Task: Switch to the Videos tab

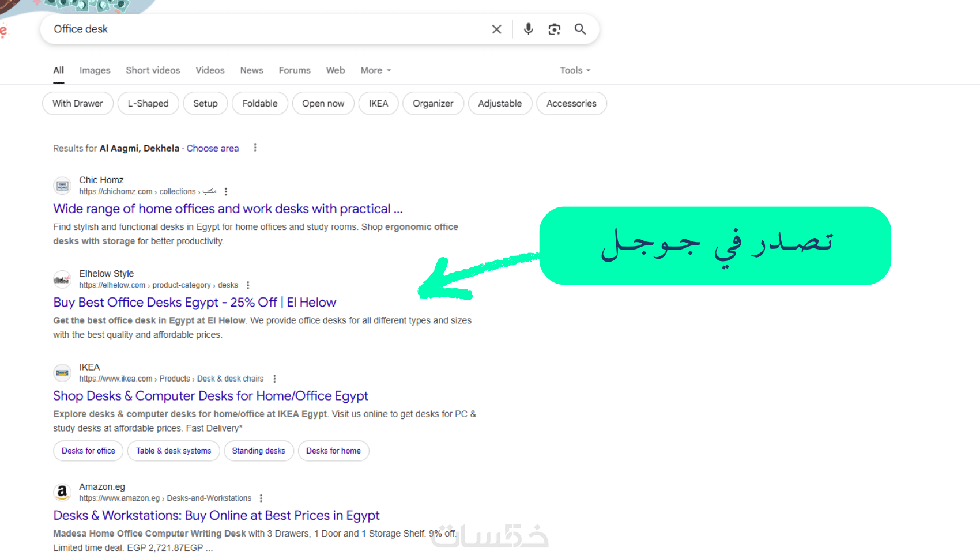Action: 210,70
